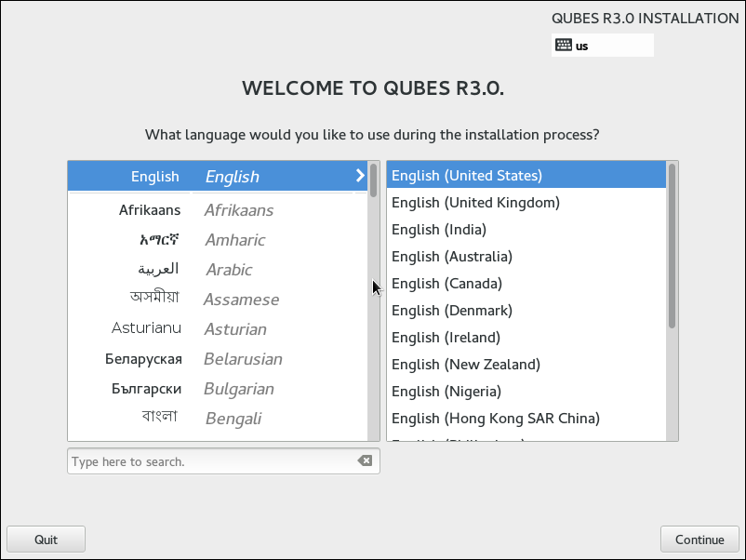The image size is (746, 560).
Task: Pick Arabic as installation language
Action: [218, 269]
